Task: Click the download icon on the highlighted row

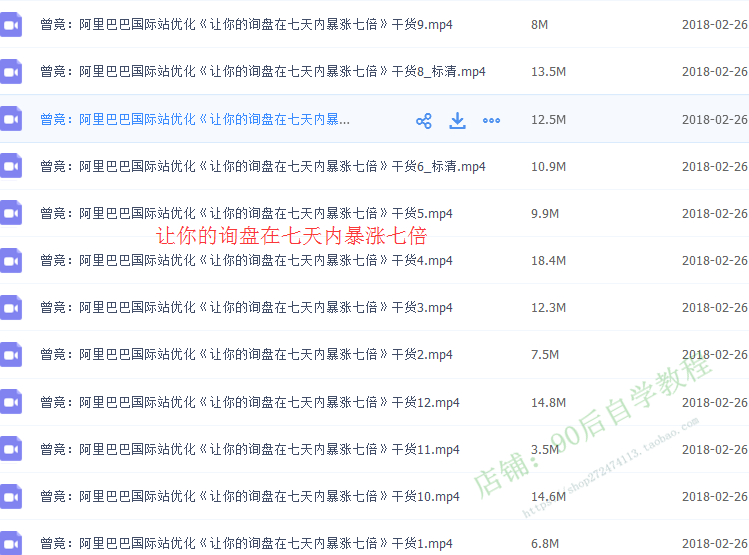Action: [457, 120]
